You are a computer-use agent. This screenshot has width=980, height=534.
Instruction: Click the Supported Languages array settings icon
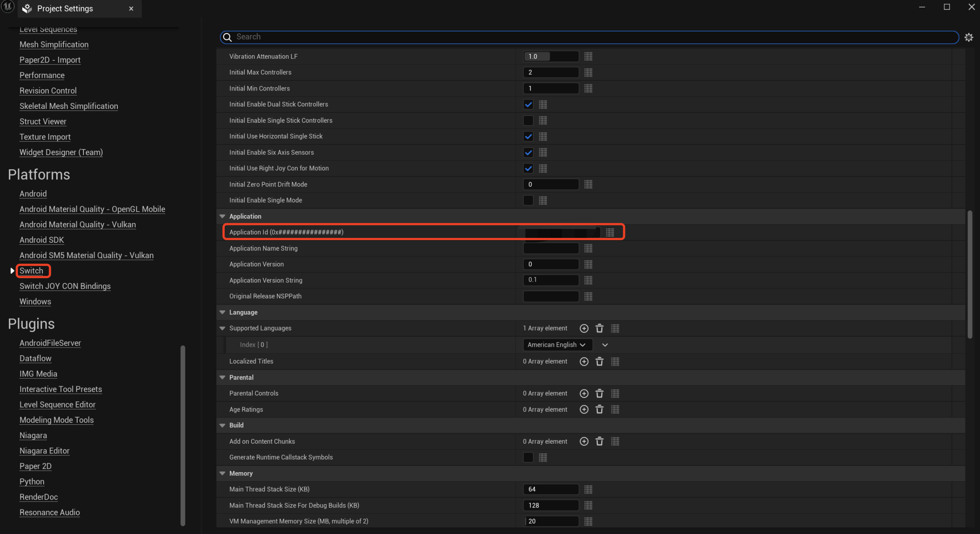click(614, 328)
